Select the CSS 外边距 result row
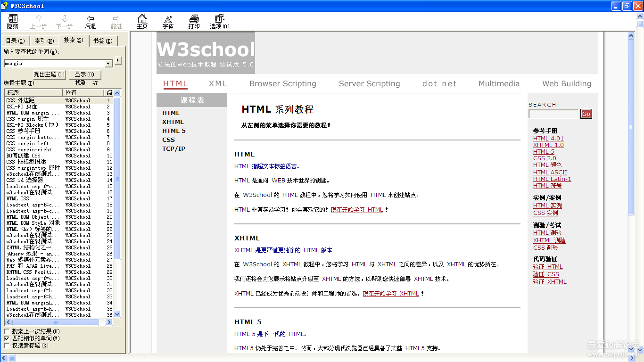Image resolution: width=644 pixels, height=362 pixels. pyautogui.click(x=58, y=100)
